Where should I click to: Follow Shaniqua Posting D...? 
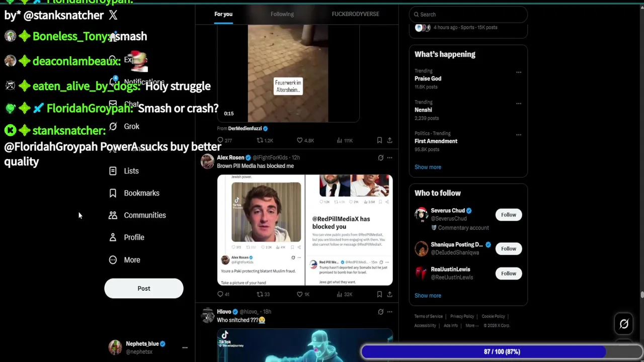[508, 248]
